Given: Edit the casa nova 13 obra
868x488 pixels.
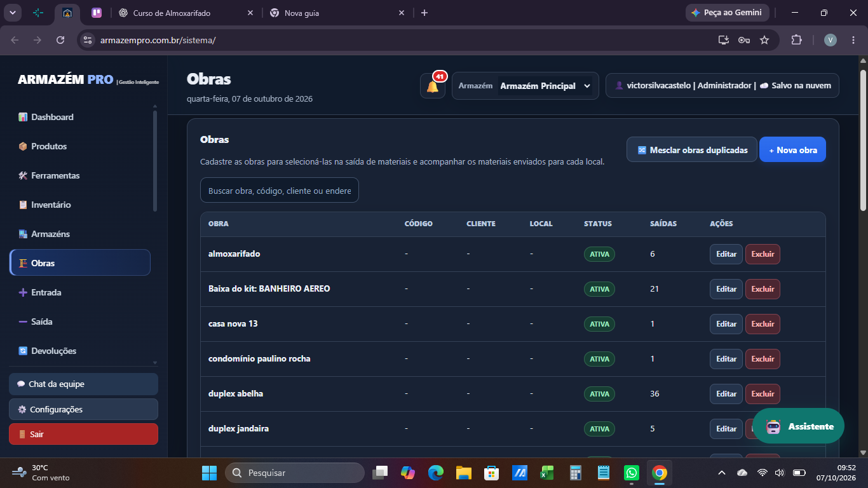Looking at the screenshot, I should coord(726,324).
